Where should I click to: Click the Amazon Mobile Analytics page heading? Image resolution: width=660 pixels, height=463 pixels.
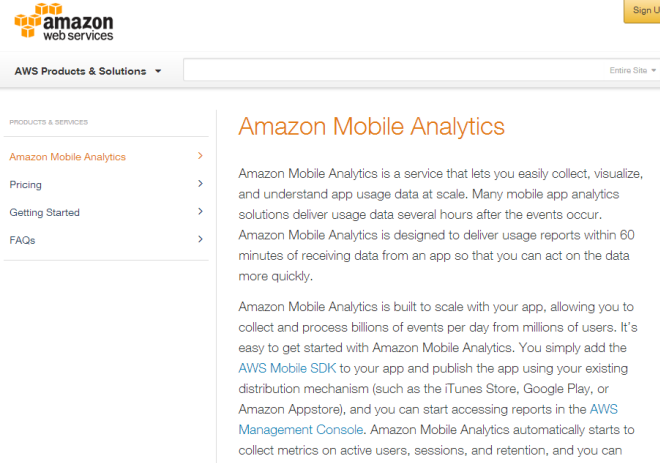pos(371,127)
